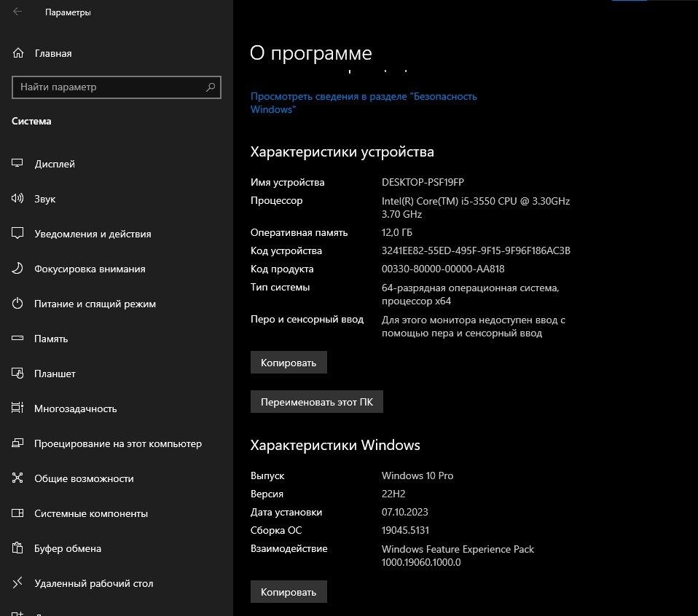Open Системные компоненты page

point(117,513)
